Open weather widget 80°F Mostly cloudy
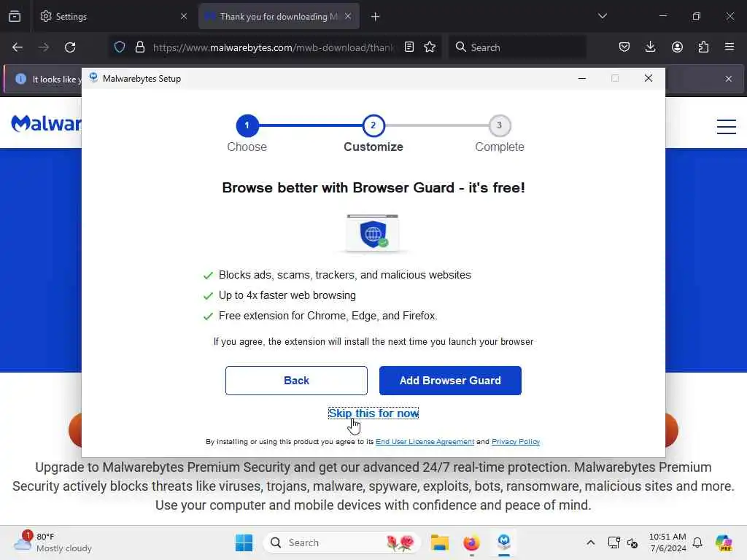The height and width of the screenshot is (560, 747). [53, 542]
